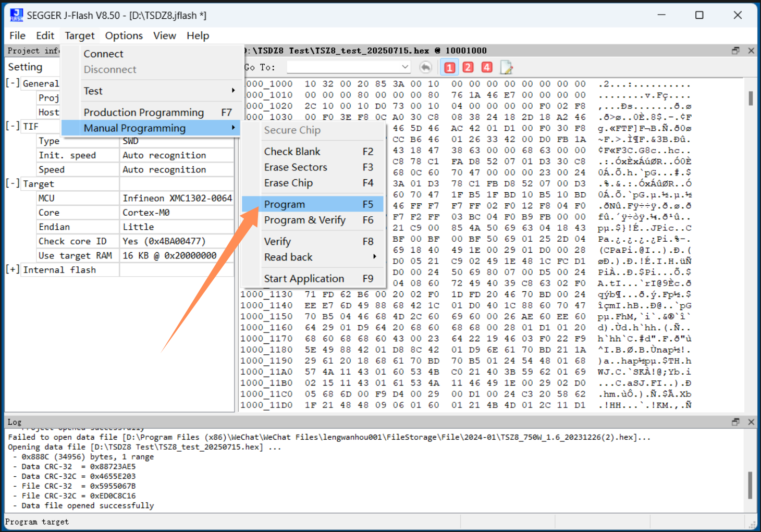This screenshot has width=761, height=532.
Task: Click log line Data file opened successfully
Action: (x=88, y=505)
